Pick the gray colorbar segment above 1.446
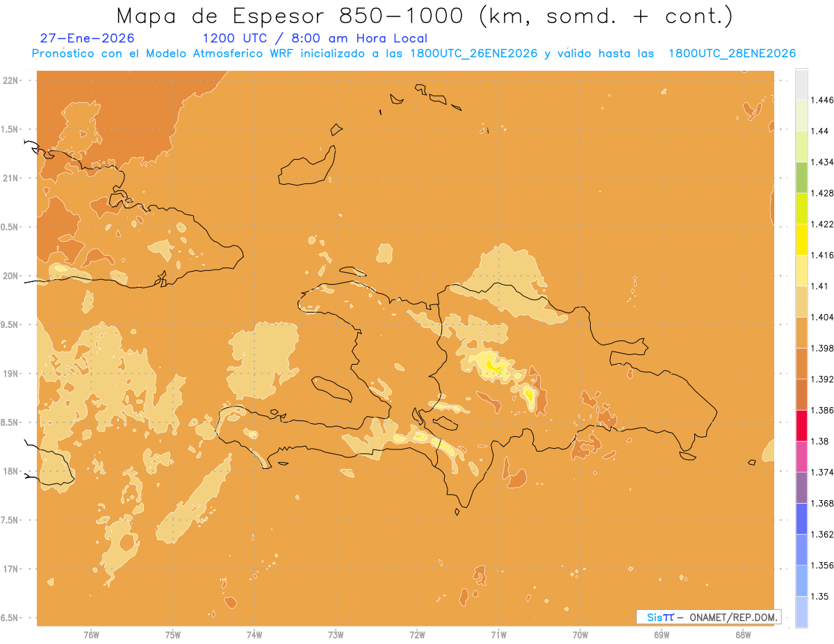Viewport: 834px width, 644px height. click(801, 85)
